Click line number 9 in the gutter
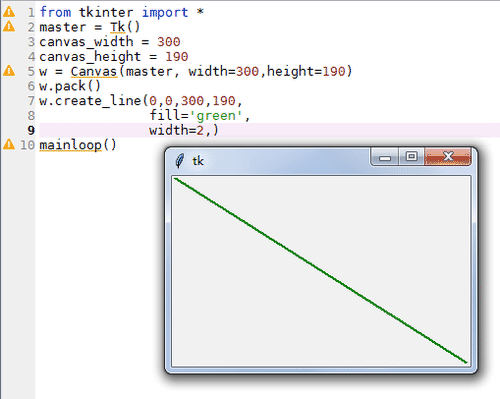This screenshot has width=500, height=399. tap(31, 130)
